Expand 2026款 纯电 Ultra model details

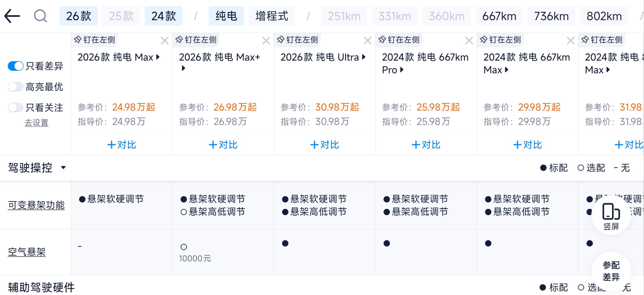tap(364, 57)
